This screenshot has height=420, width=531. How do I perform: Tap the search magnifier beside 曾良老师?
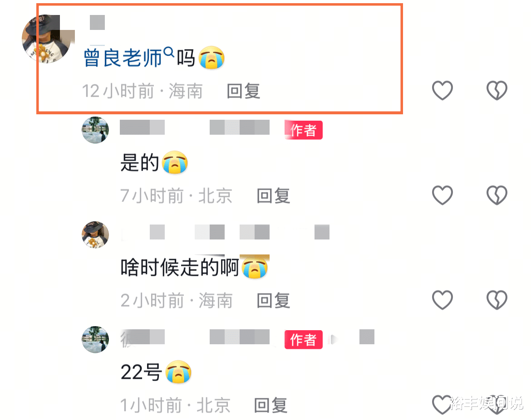pos(169,53)
